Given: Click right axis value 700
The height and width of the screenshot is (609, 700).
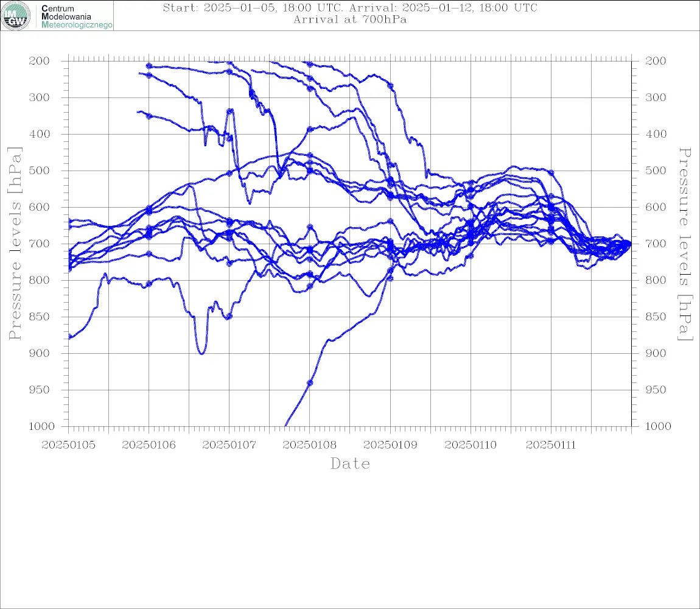Looking at the screenshot, I should click(x=656, y=244).
